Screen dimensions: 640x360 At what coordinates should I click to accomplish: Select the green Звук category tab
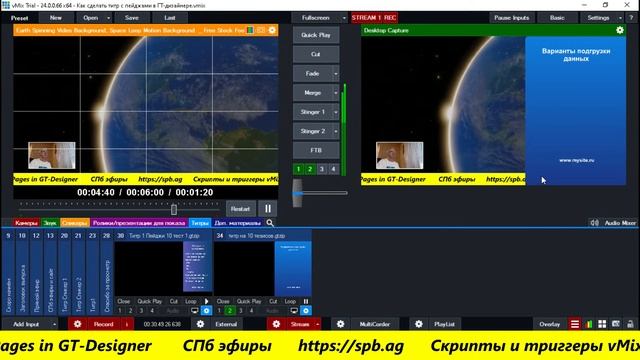tap(50, 223)
